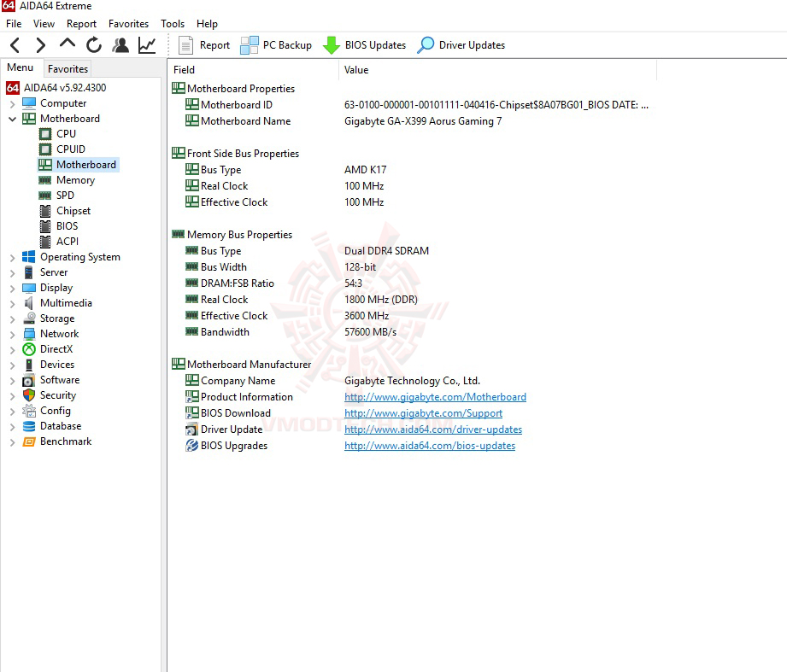Open the Tools menu
Viewport: 787px width, 672px height.
173,24
